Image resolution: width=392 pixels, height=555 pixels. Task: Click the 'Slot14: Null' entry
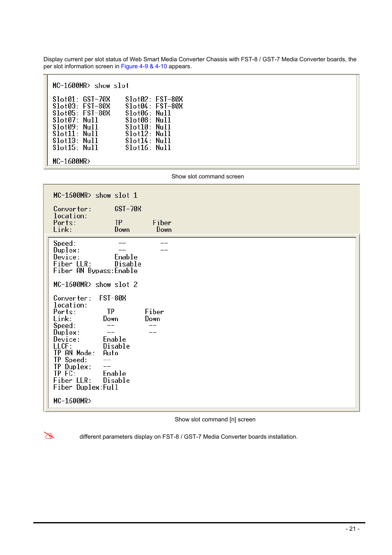pyautogui.click(x=148, y=141)
